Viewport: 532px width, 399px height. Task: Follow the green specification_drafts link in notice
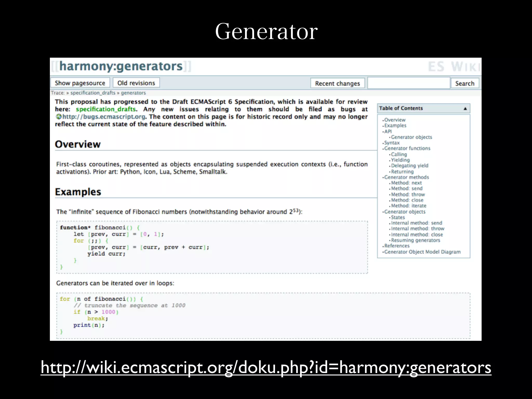point(106,109)
